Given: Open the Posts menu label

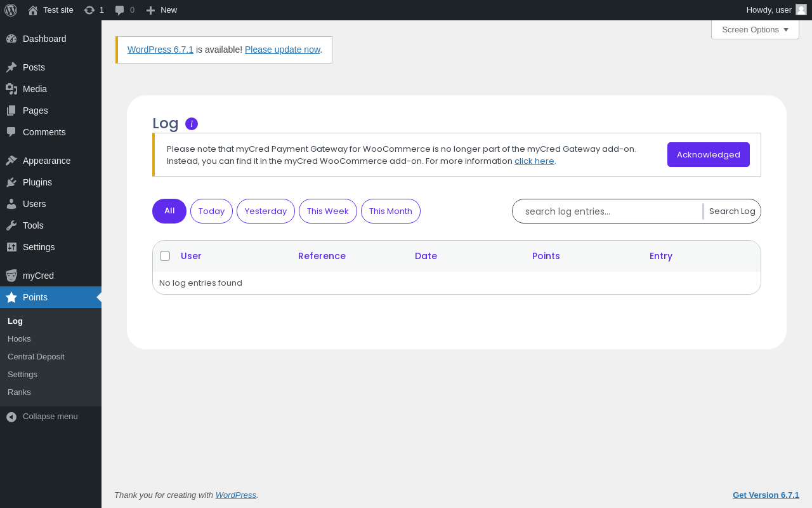Looking at the screenshot, I should tap(34, 67).
